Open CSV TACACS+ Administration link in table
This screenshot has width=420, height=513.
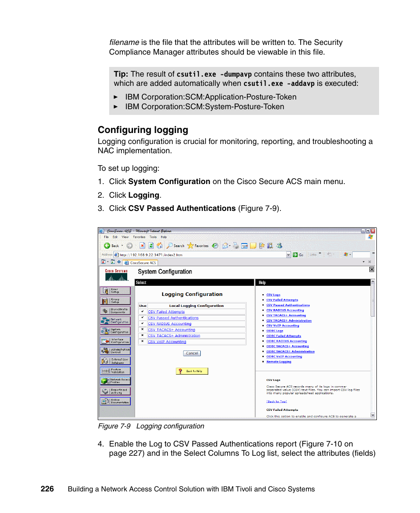(174, 336)
